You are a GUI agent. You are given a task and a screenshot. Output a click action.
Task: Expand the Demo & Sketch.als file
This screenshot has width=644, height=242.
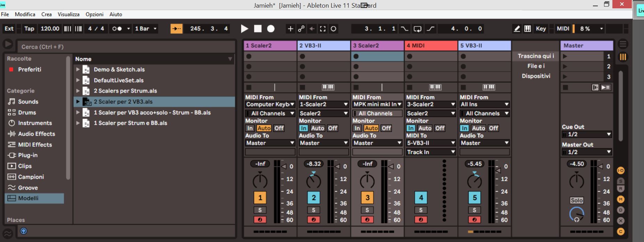tap(78, 70)
